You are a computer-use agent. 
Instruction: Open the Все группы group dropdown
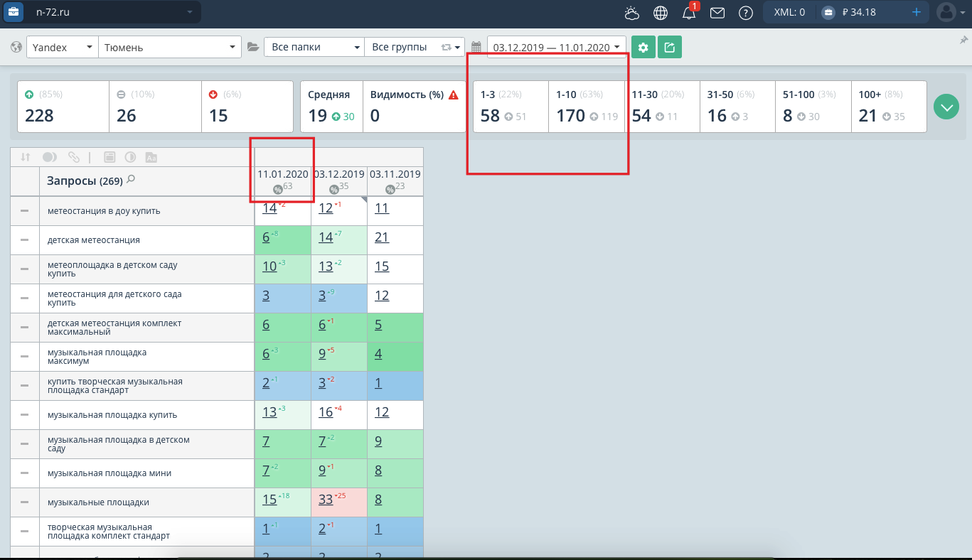(x=415, y=48)
